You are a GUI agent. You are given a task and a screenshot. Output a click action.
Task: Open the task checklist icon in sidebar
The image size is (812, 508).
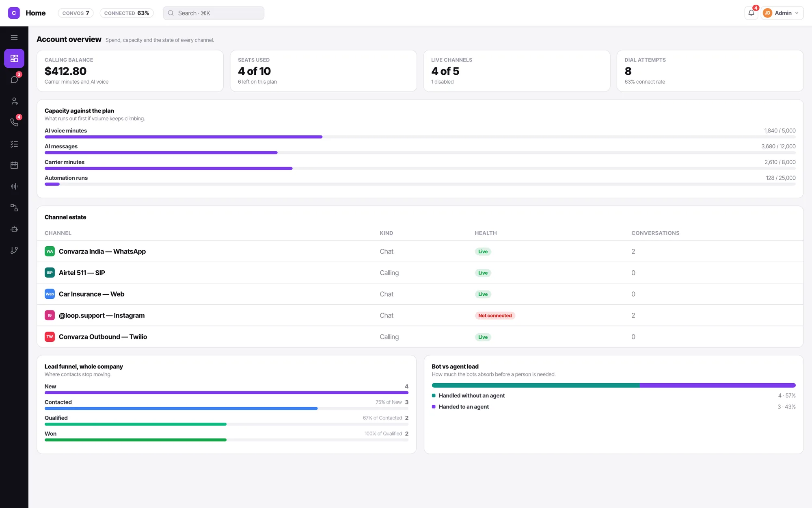tap(14, 144)
